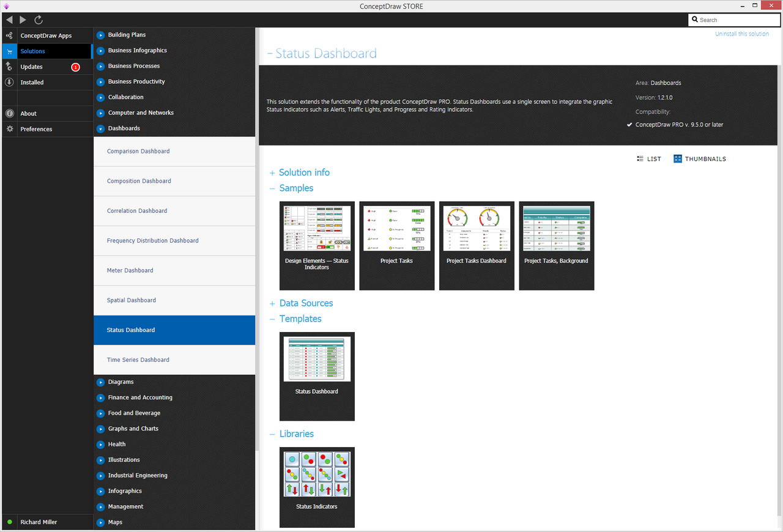Image resolution: width=783 pixels, height=532 pixels.
Task: Open the Preferences page
Action: pos(46,129)
